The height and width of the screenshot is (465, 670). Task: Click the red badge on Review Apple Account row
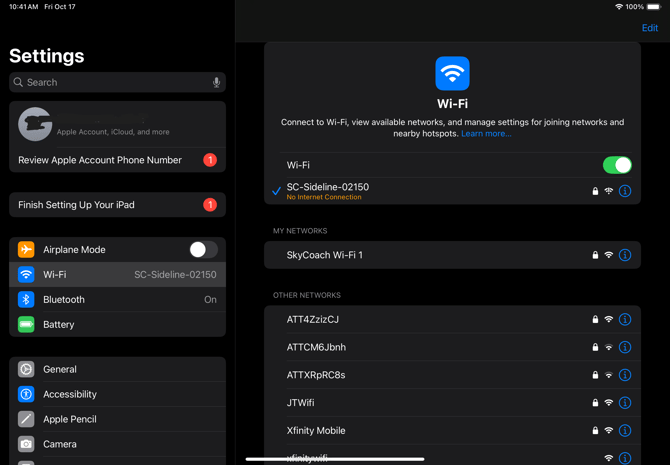[210, 160]
